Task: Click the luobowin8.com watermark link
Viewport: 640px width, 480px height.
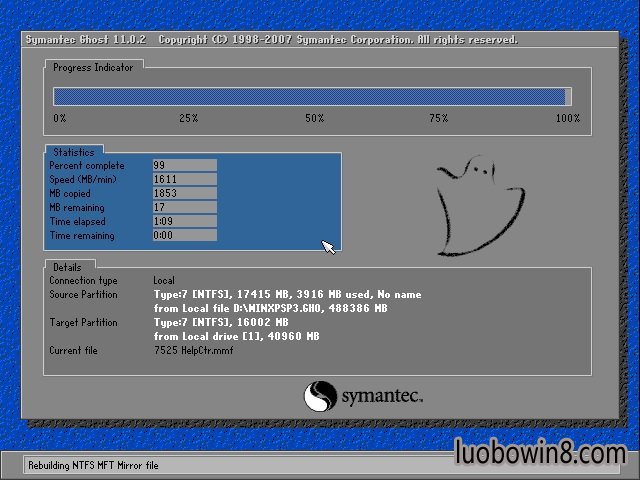Action: (x=539, y=453)
